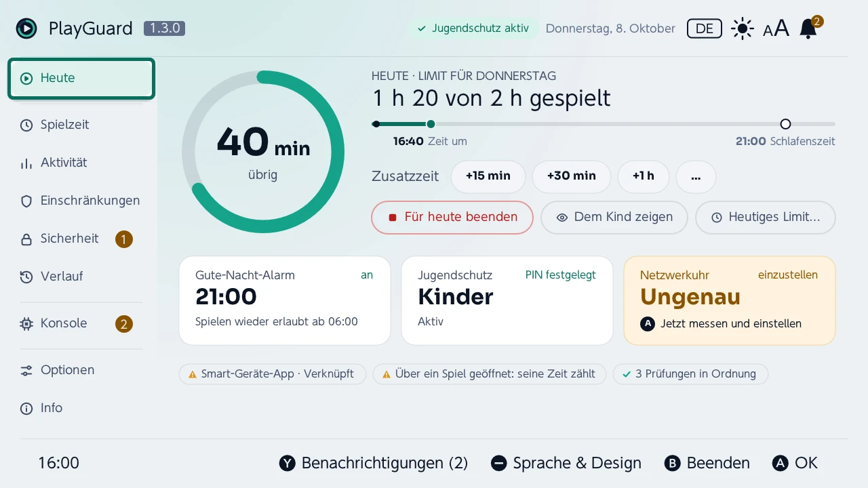
Task: Open the Netzwerkuhr Ungenau warning card
Action: 730,300
